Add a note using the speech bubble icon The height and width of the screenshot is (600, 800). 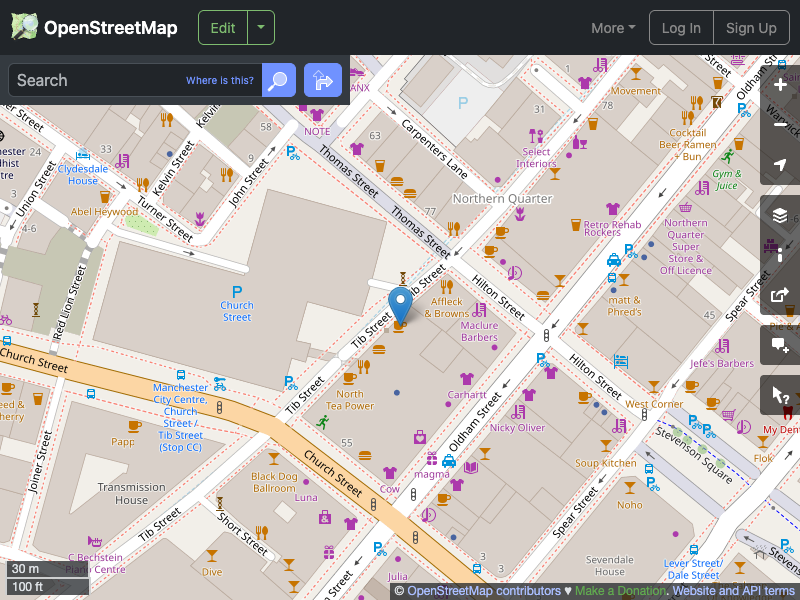[x=780, y=344]
